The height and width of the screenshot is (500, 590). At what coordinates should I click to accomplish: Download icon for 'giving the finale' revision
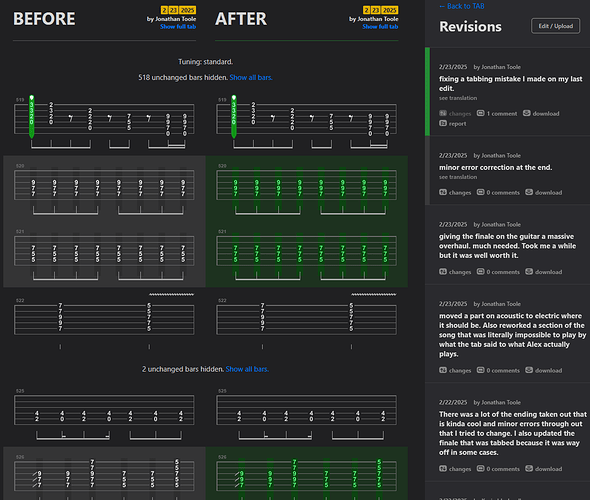(529, 272)
